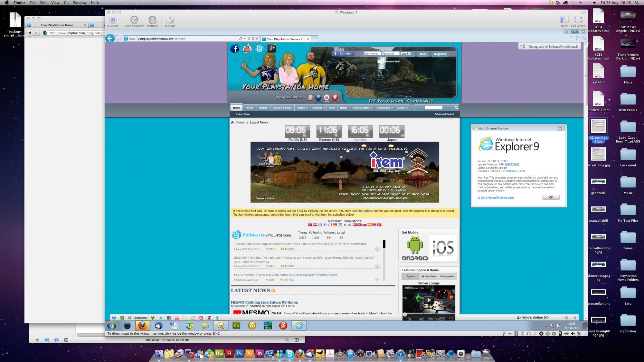Viewport: 644px width, 362px height.
Task: Show hidden icons in Windows system tray
Action: click(545, 326)
